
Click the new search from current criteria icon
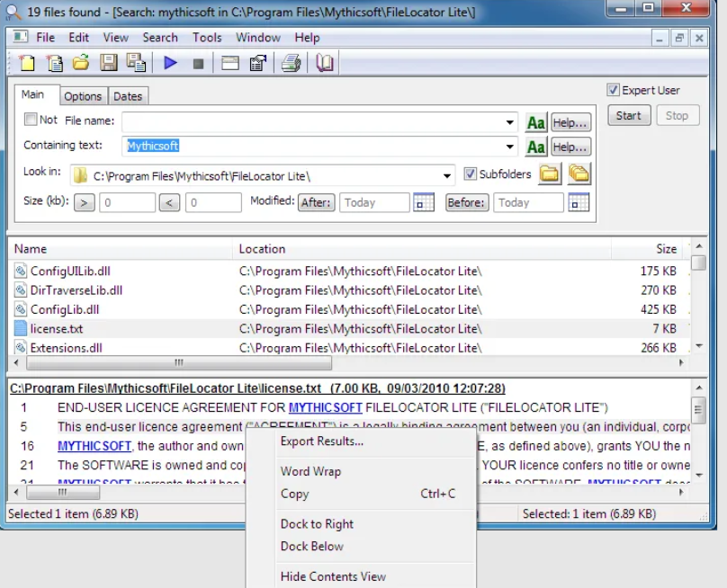(54, 63)
